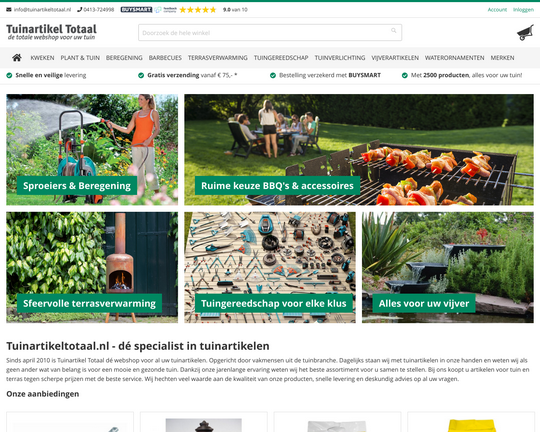The height and width of the screenshot is (432, 540).
Task: Open the BEREGENING menu
Action: pos(124,58)
